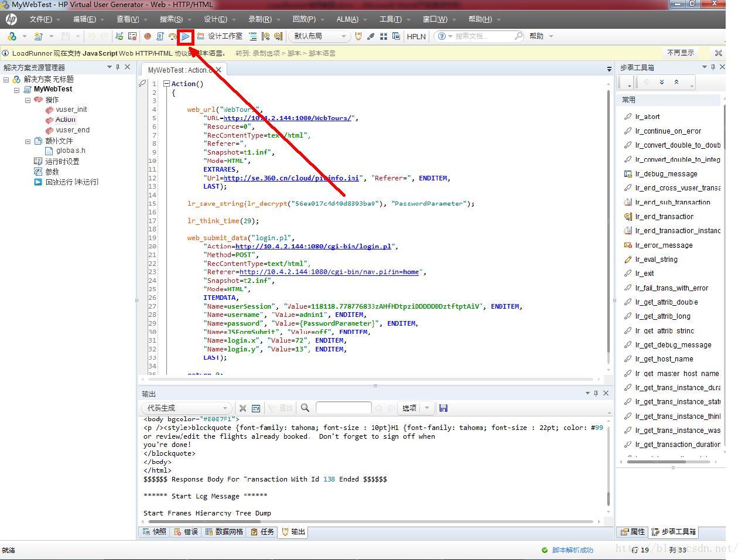The image size is (745, 560).
Task: Open Solution Explorer panel options arrow
Action: tap(109, 67)
